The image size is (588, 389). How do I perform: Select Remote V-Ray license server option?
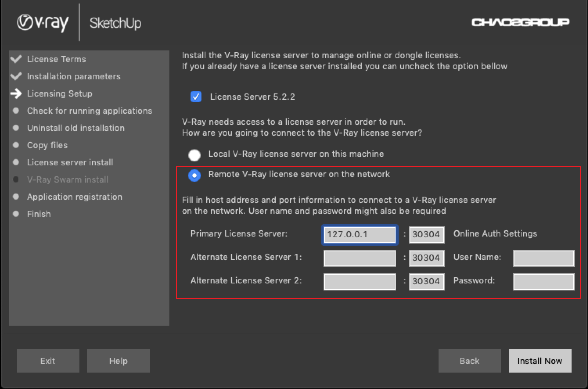[x=194, y=176]
